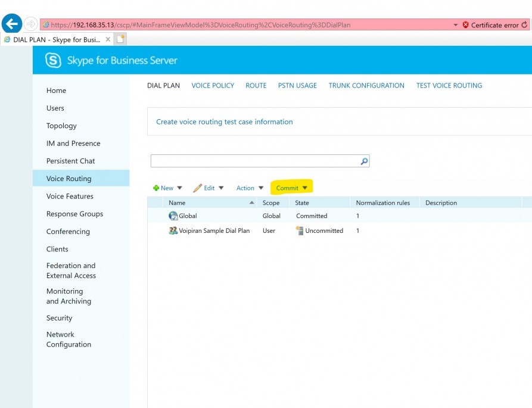Click the Uncommitted state server icon
Screen dimensions: 532x408
(300, 231)
